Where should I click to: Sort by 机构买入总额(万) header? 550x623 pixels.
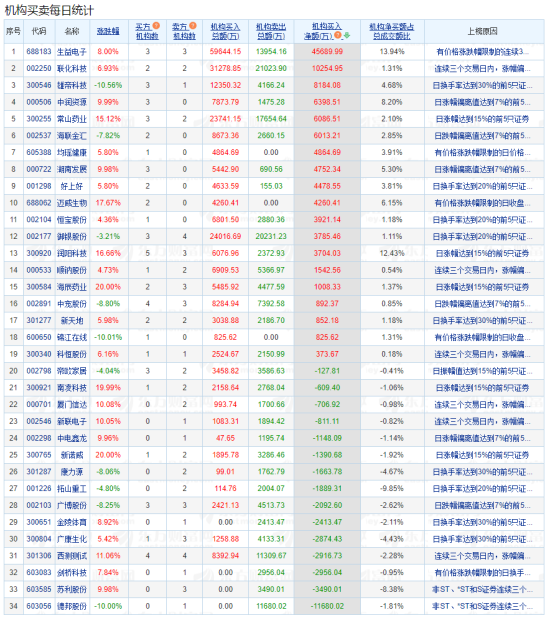(x=225, y=31)
